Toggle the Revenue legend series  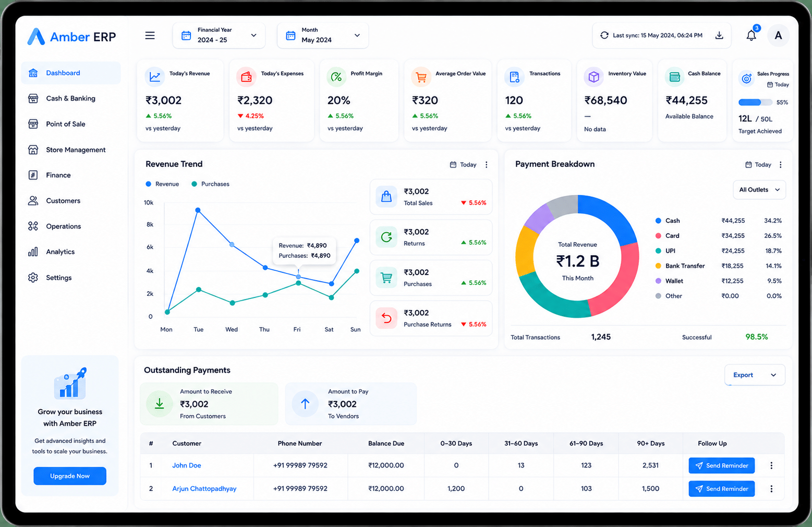[x=162, y=184]
